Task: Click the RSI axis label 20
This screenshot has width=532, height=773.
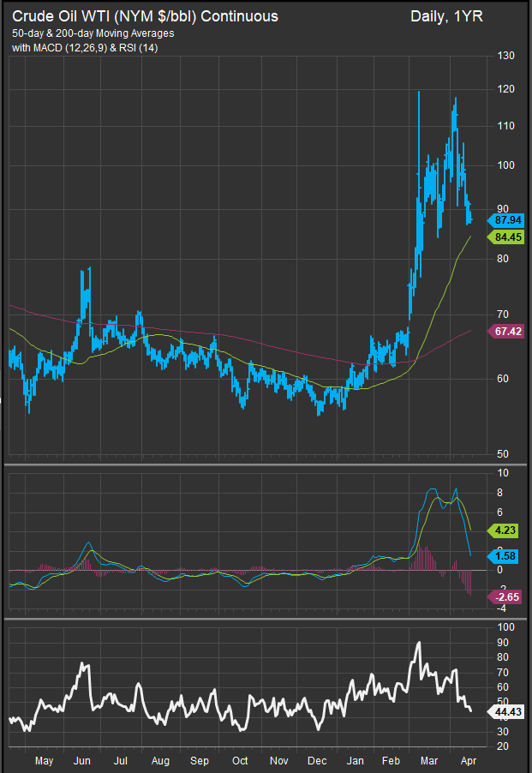Action: click(x=503, y=747)
